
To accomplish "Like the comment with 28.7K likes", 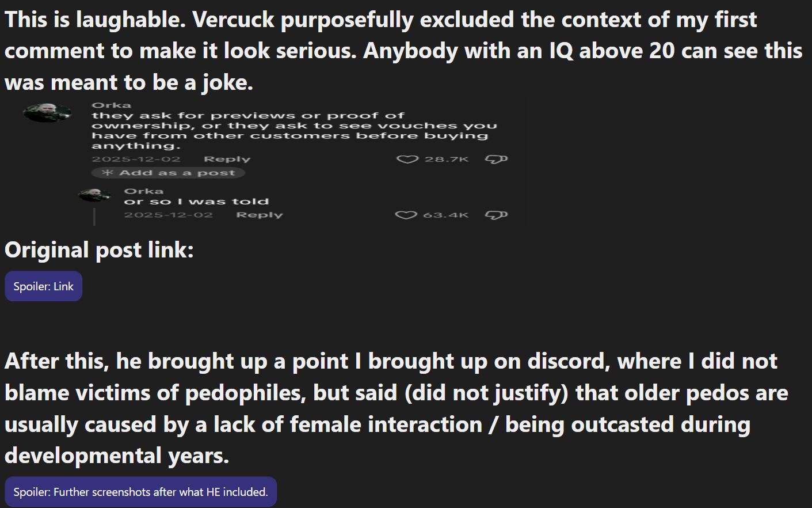I will point(407,159).
